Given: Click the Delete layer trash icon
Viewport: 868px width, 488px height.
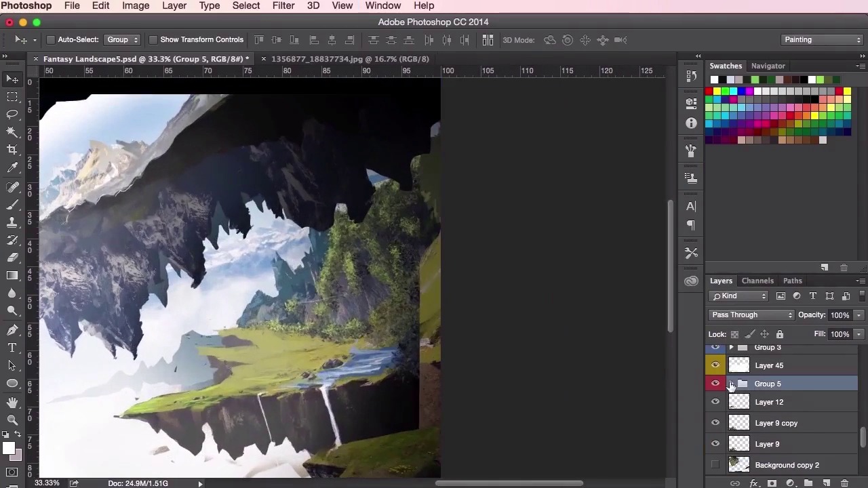Looking at the screenshot, I should 844,483.
